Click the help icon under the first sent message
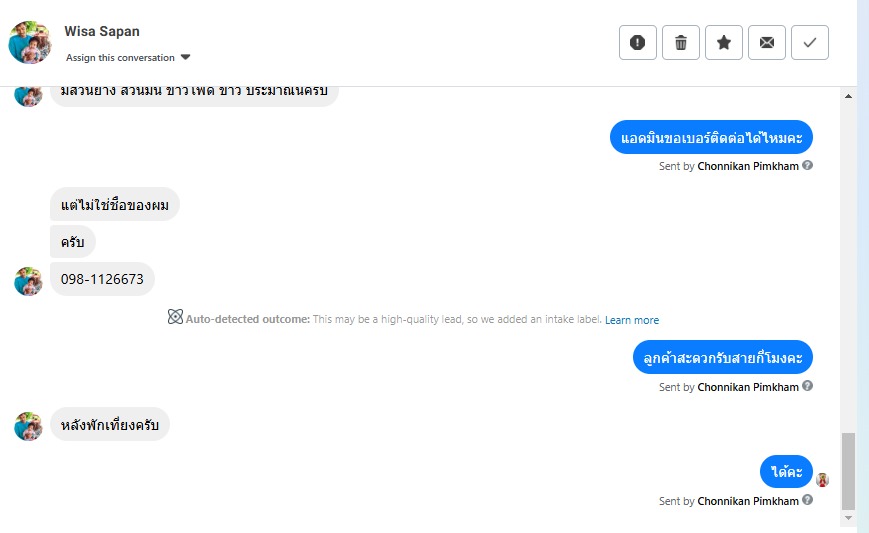The width and height of the screenshot is (869, 533). [x=808, y=166]
